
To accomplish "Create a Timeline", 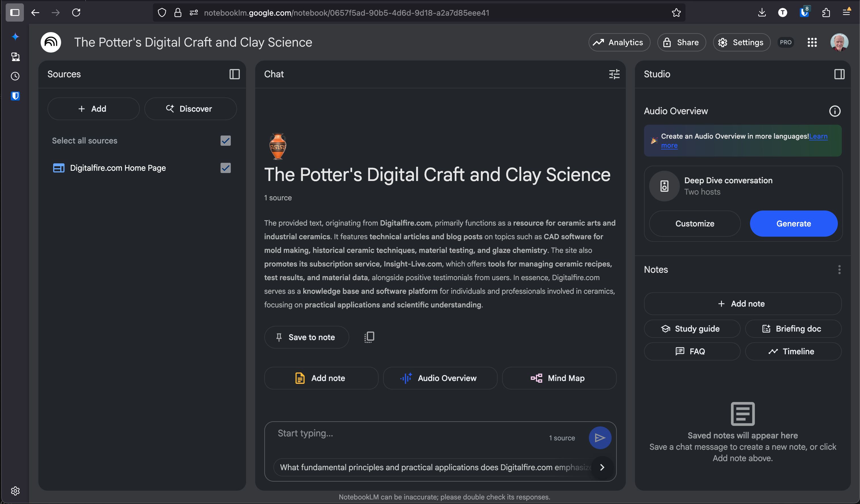I will (x=793, y=351).
